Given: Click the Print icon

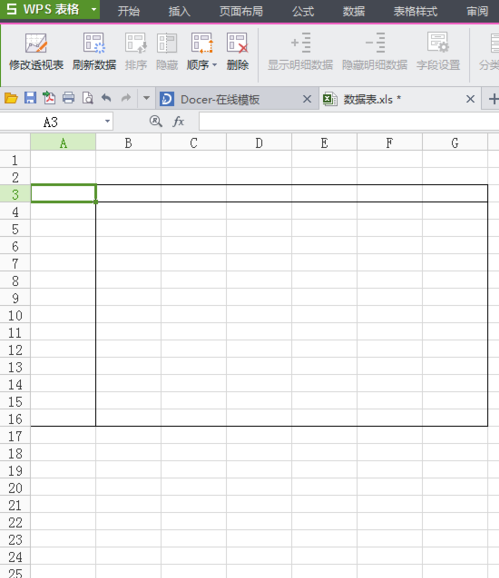Looking at the screenshot, I should tap(68, 98).
